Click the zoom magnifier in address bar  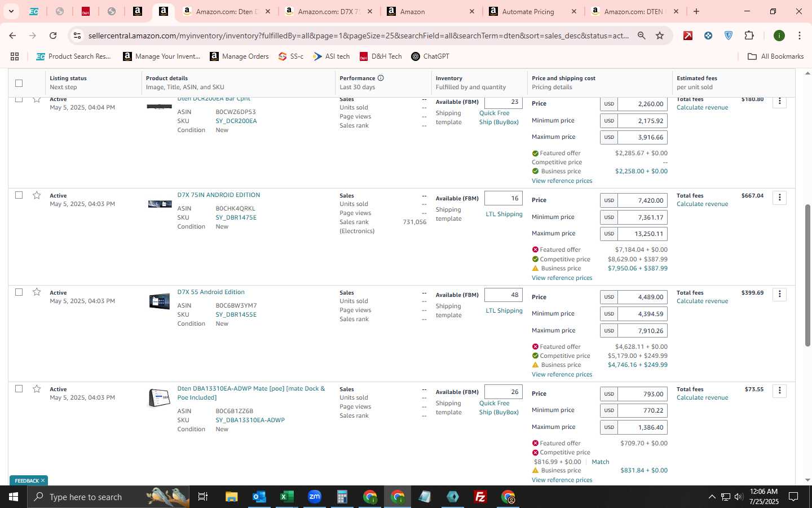(x=642, y=36)
